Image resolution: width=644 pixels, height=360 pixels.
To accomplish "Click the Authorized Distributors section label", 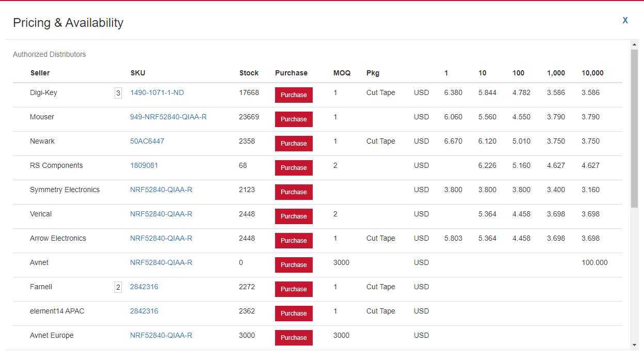I will point(50,55).
